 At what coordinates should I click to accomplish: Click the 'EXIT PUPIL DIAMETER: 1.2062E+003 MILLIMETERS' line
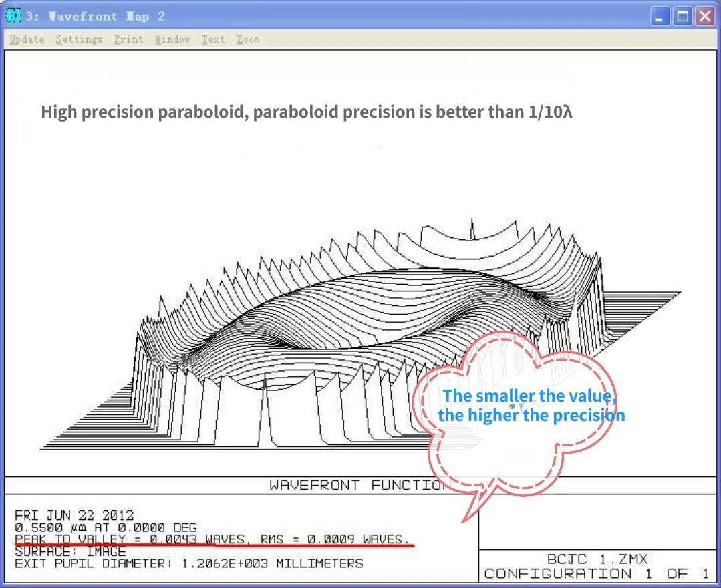[189, 563]
